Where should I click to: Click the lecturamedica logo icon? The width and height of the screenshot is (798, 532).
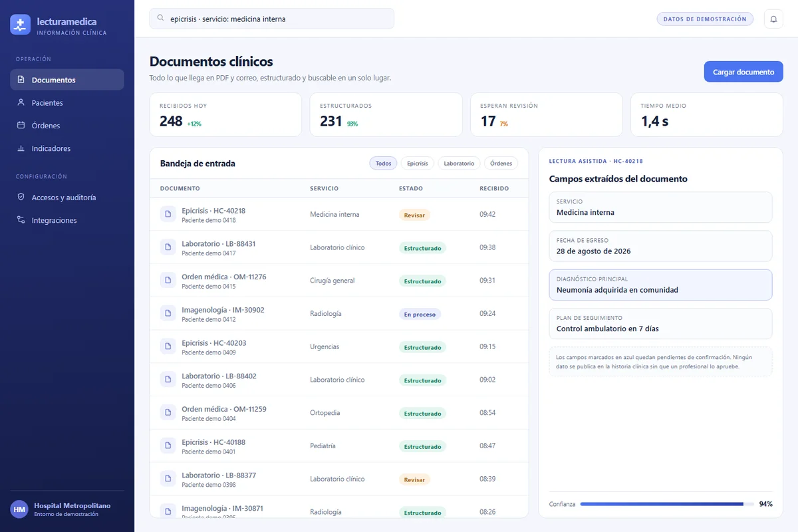click(x=21, y=25)
